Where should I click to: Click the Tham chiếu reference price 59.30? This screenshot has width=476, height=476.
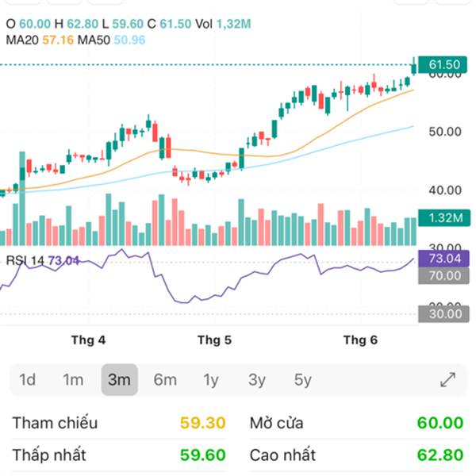[x=203, y=423]
